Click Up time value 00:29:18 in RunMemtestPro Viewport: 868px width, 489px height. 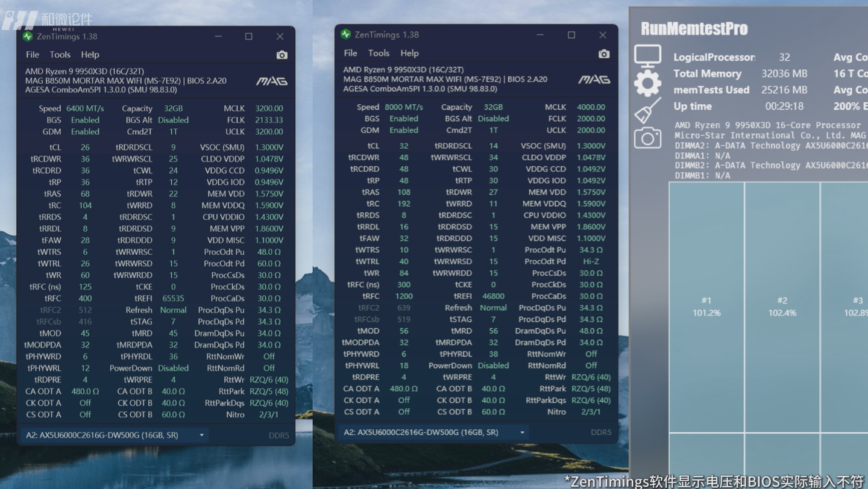point(784,106)
